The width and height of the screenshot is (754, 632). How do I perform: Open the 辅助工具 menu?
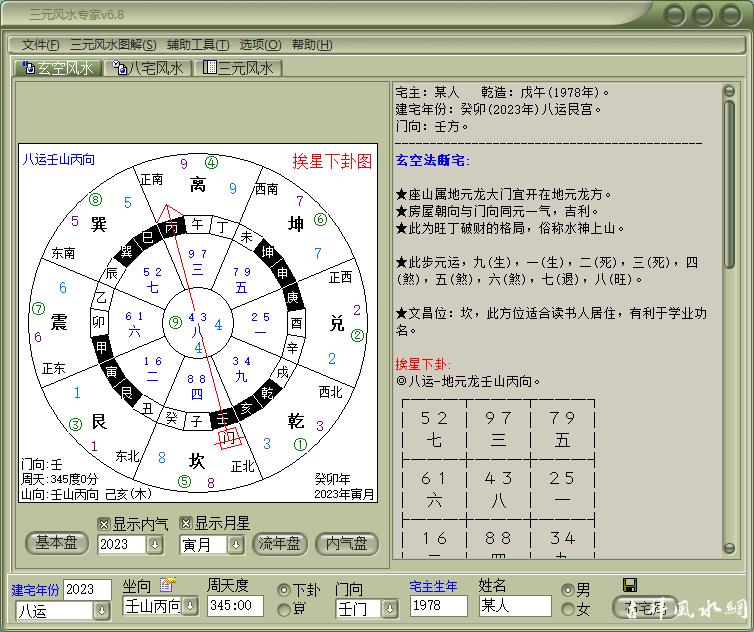pos(198,45)
